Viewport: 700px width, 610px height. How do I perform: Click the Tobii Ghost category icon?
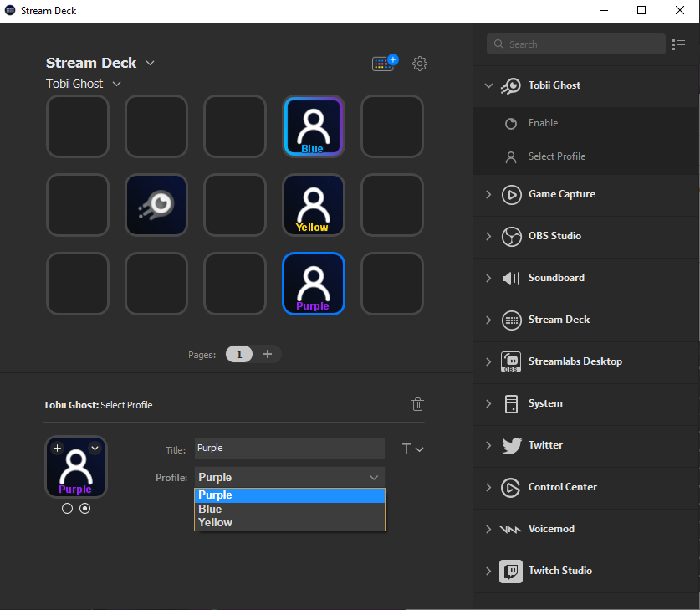(511, 85)
